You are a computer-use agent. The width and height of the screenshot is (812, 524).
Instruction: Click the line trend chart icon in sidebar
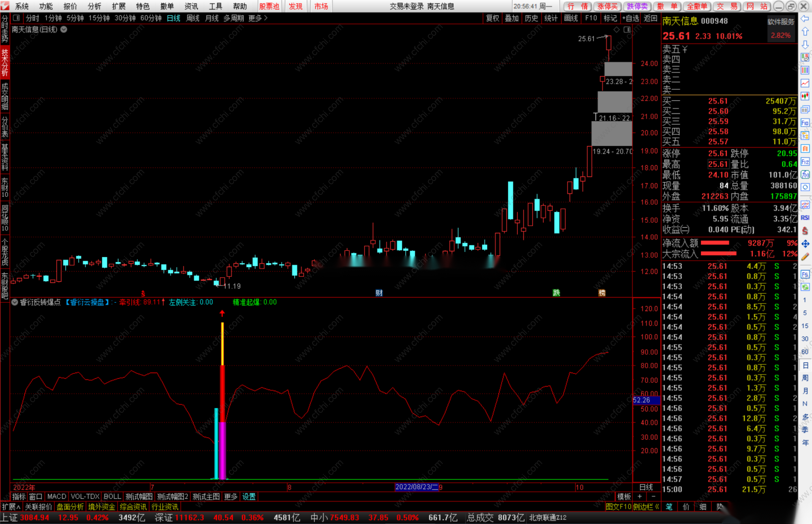coord(805,83)
